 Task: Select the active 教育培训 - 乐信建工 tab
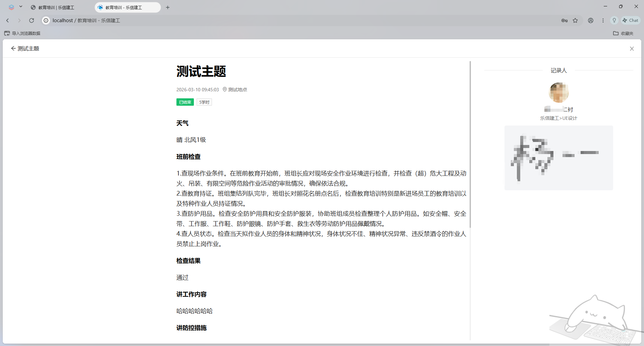coord(124,7)
